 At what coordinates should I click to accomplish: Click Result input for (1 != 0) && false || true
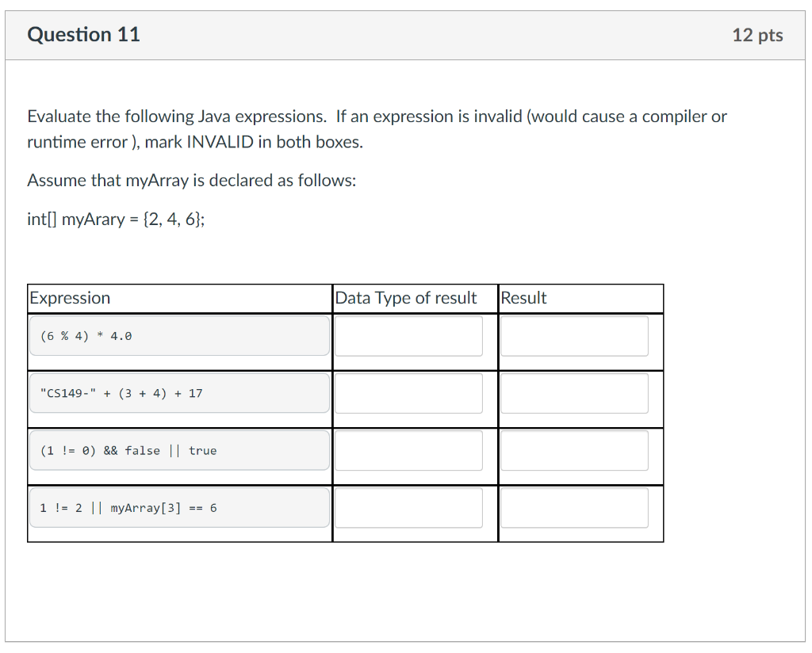[x=574, y=449]
